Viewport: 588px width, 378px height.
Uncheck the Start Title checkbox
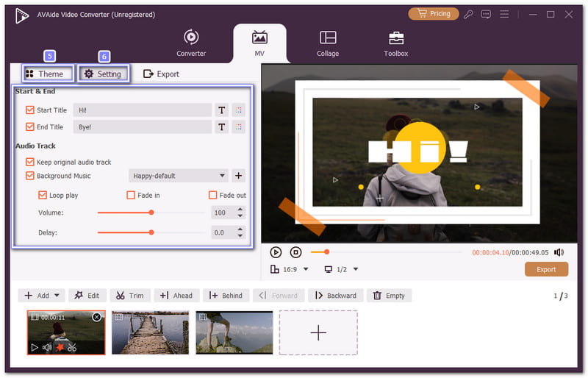pos(30,110)
